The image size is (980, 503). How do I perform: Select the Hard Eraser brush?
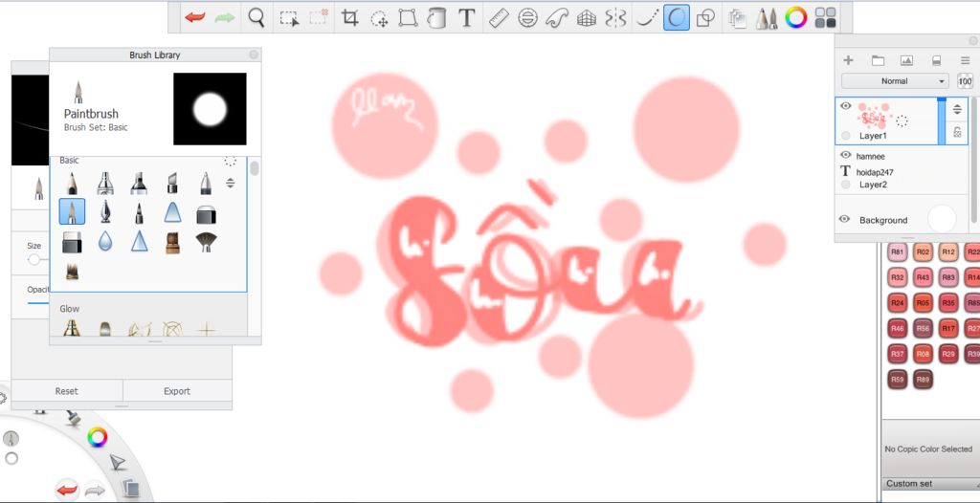click(x=207, y=215)
